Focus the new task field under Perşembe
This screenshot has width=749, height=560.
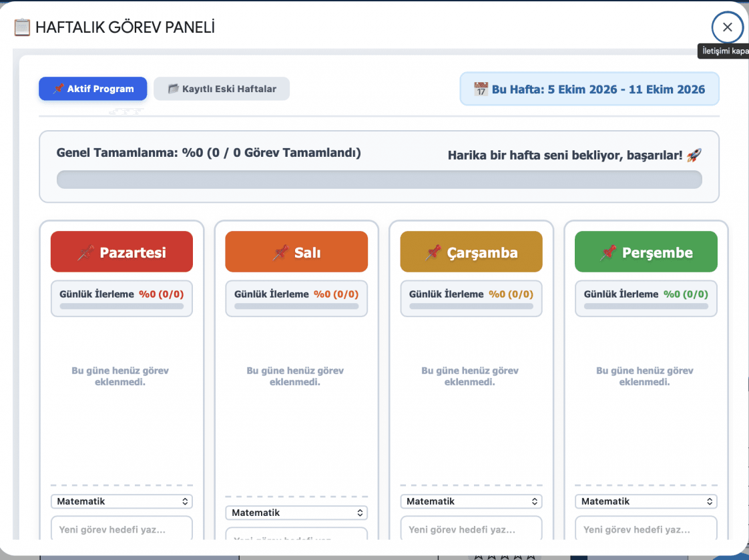click(646, 529)
